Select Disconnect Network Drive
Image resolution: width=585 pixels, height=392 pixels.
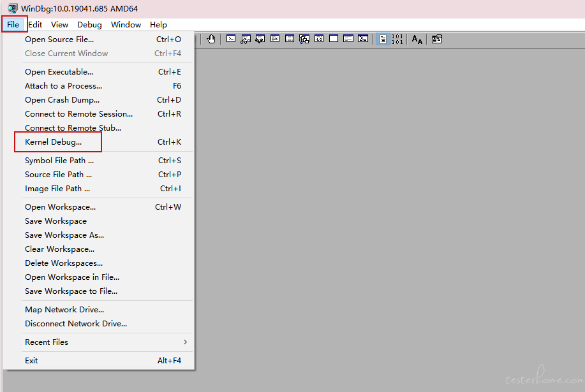pos(99,324)
